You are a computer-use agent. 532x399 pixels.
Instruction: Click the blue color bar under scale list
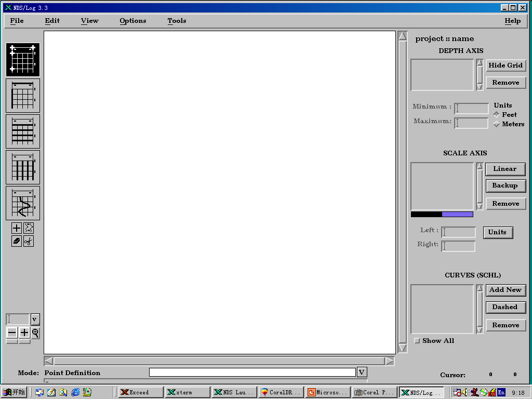tap(457, 214)
